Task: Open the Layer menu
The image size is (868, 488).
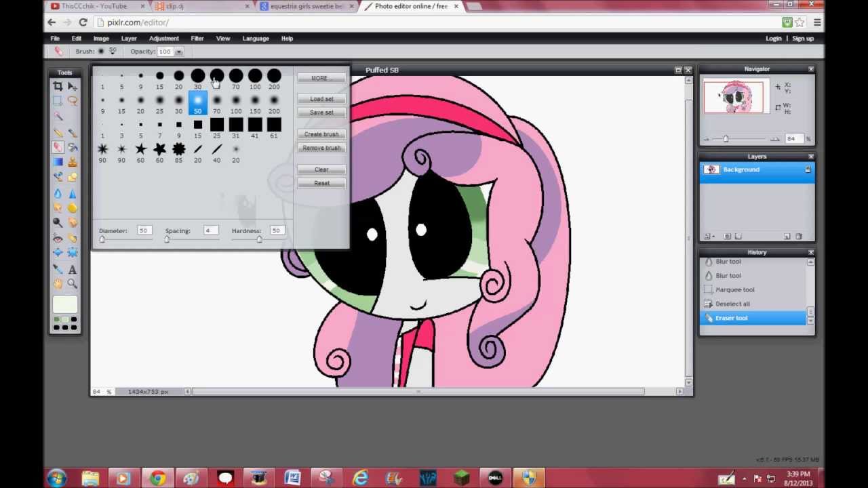Action: pyautogui.click(x=129, y=39)
